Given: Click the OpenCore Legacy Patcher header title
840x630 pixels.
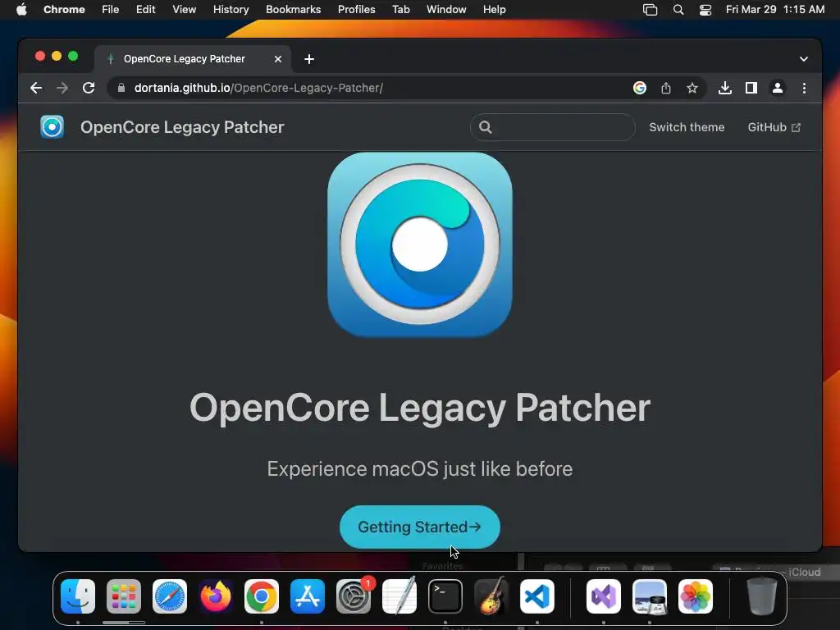Looking at the screenshot, I should pyautogui.click(x=182, y=127).
